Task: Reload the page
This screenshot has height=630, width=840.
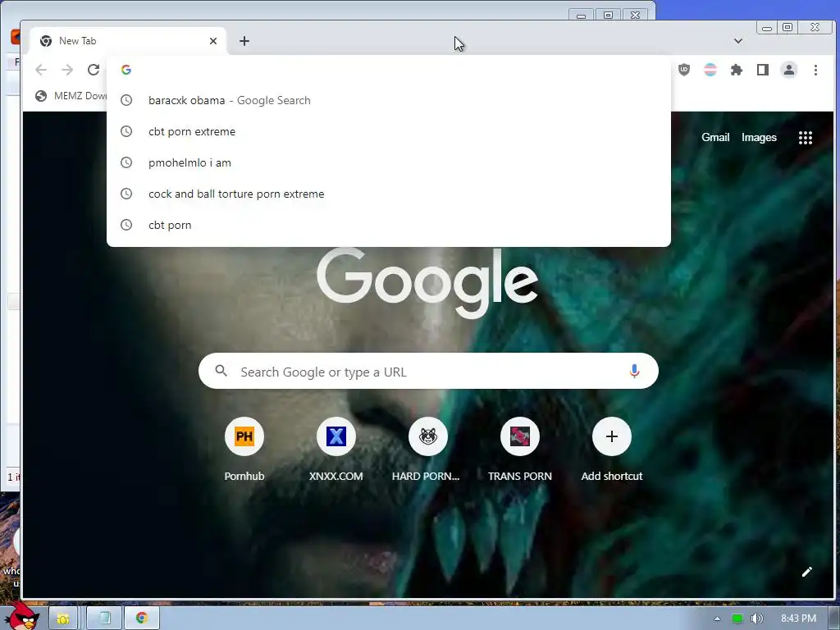Action: [94, 70]
